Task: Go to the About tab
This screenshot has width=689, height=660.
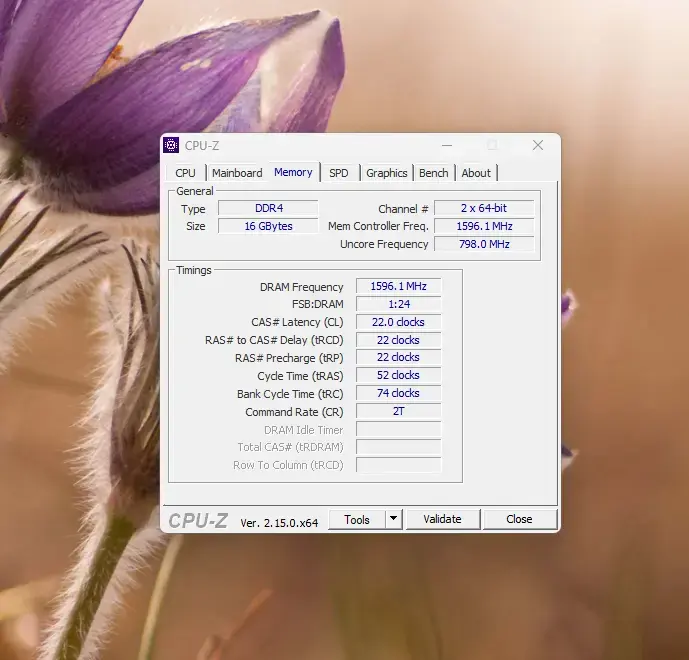Action: point(476,173)
